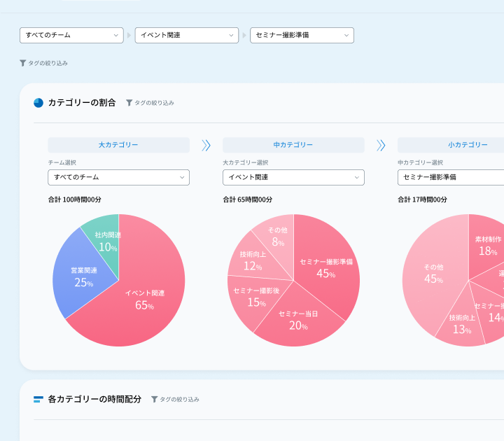Click the 技術向上 12% pie slice

click(252, 260)
